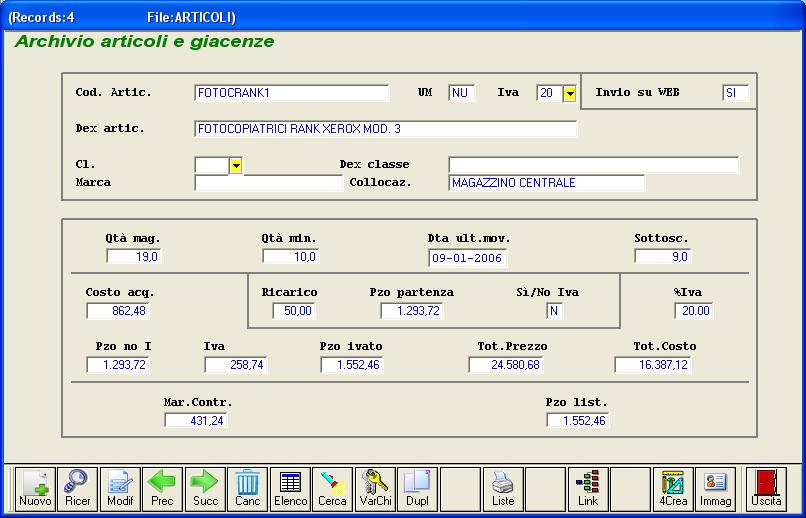Click the '(Records:4' title bar text
Screen dimensions: 806x518
click(41, 17)
